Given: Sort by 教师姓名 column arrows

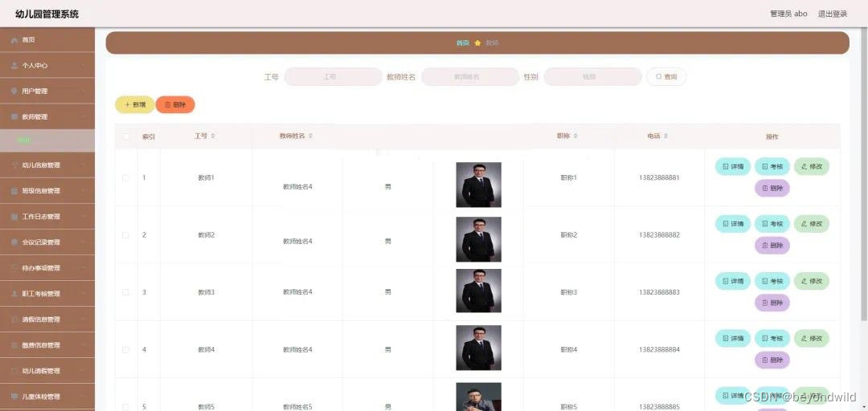Looking at the screenshot, I should point(310,136).
